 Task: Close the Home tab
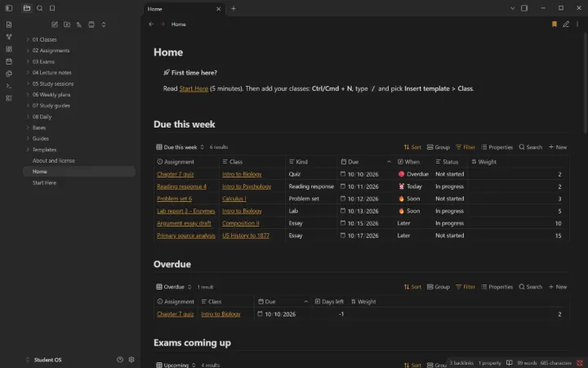219,9
